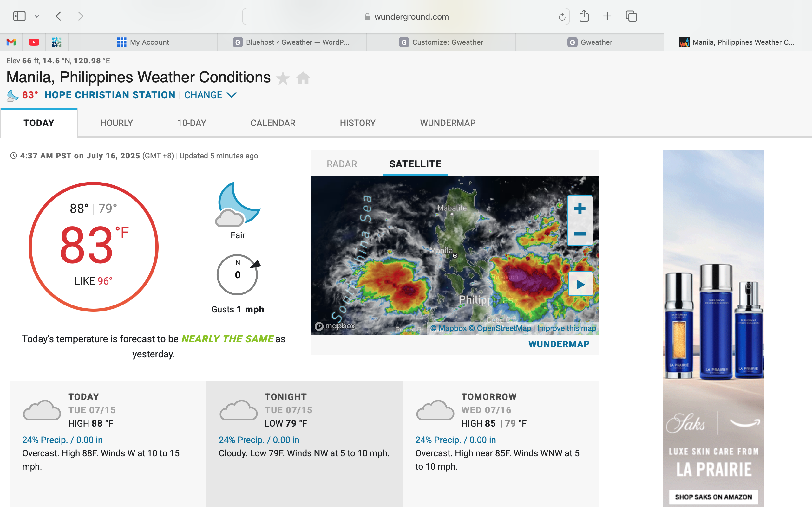Open Tomorrow's 24% Precip link
Viewport: 812px width, 507px height.
[455, 440]
